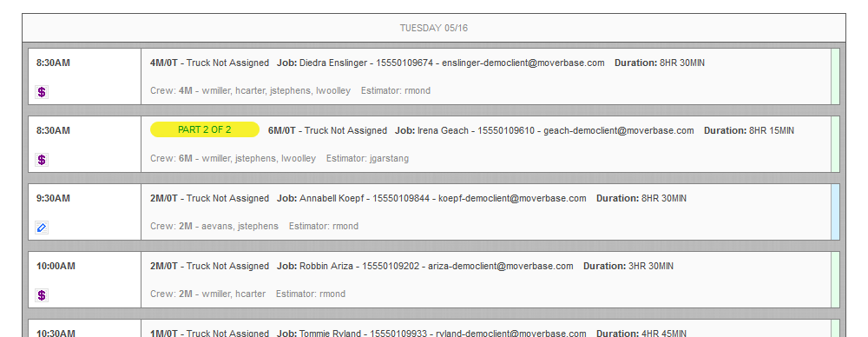Click 4M/0T - Truck Not Assigned text
This screenshot has height=337, width=868.
tap(209, 63)
